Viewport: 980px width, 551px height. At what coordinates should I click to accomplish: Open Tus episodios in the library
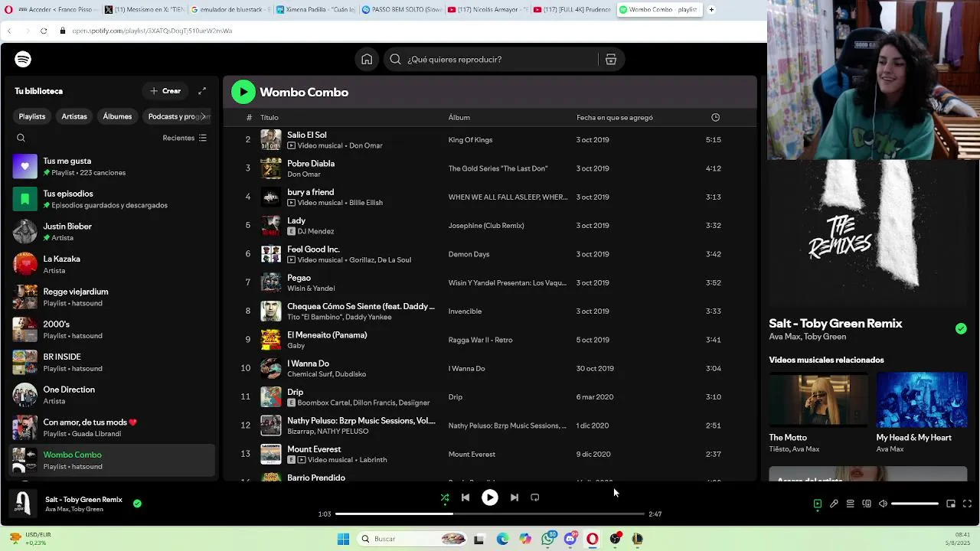[112, 199]
